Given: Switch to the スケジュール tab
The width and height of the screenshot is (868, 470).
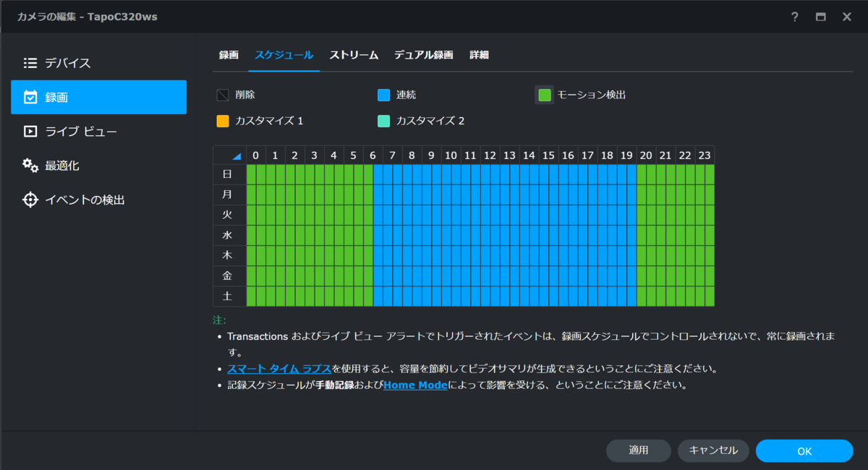Looking at the screenshot, I should [x=284, y=55].
